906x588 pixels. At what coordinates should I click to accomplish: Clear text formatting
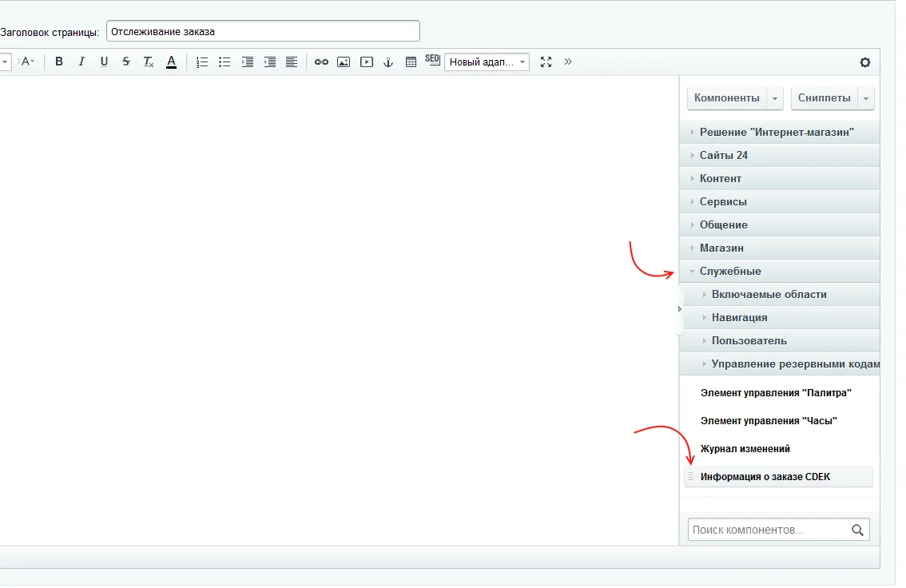(x=149, y=62)
